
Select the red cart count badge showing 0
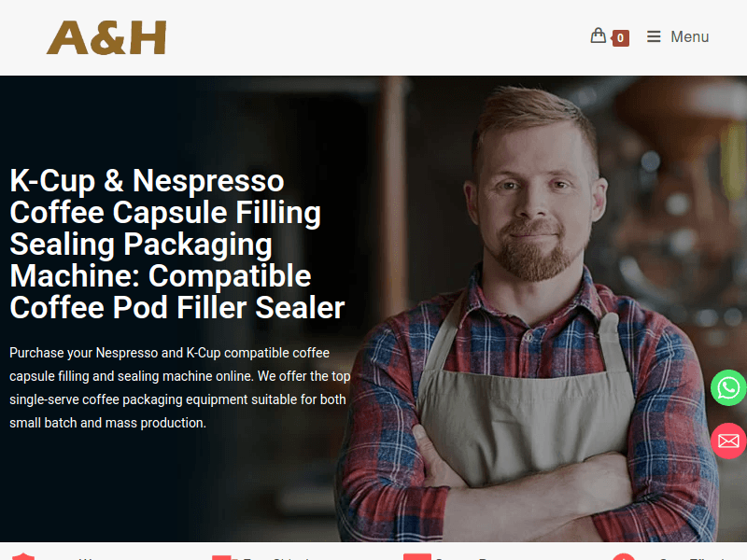click(620, 38)
